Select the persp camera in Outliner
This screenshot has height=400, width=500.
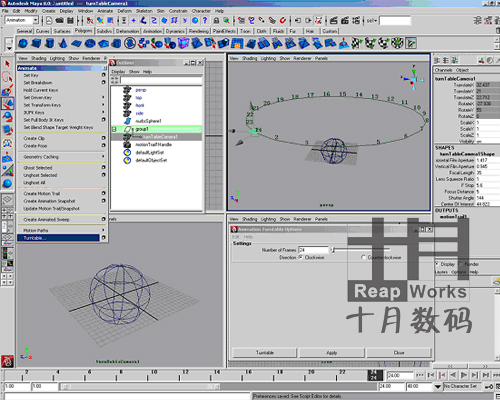pyautogui.click(x=141, y=90)
